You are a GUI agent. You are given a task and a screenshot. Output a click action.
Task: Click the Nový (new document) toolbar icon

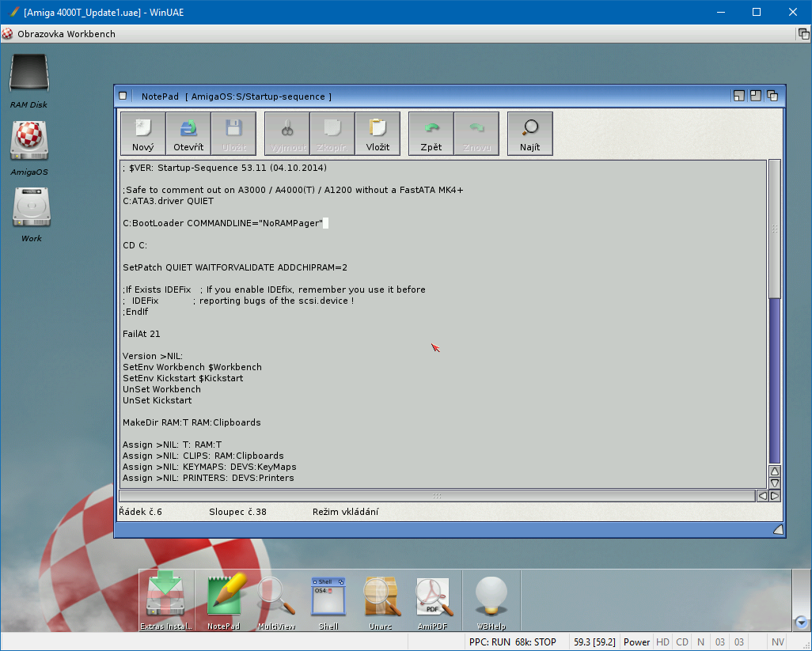pyautogui.click(x=143, y=133)
